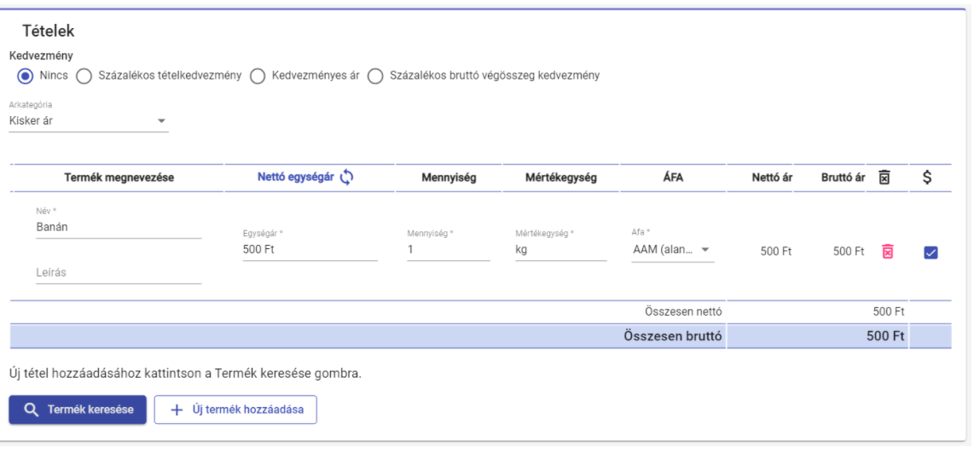Click the Mértékegység field showing kg
980x453 pixels.
pos(560,249)
